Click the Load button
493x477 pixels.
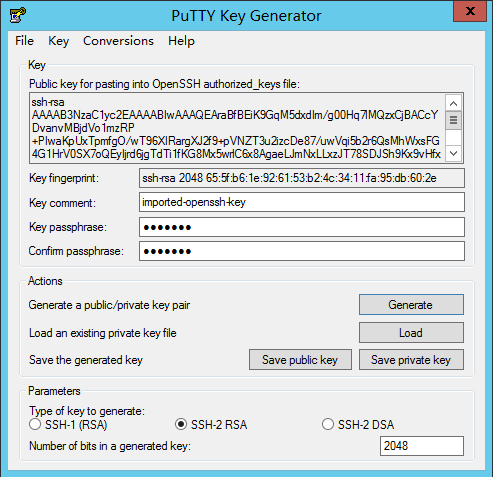411,333
